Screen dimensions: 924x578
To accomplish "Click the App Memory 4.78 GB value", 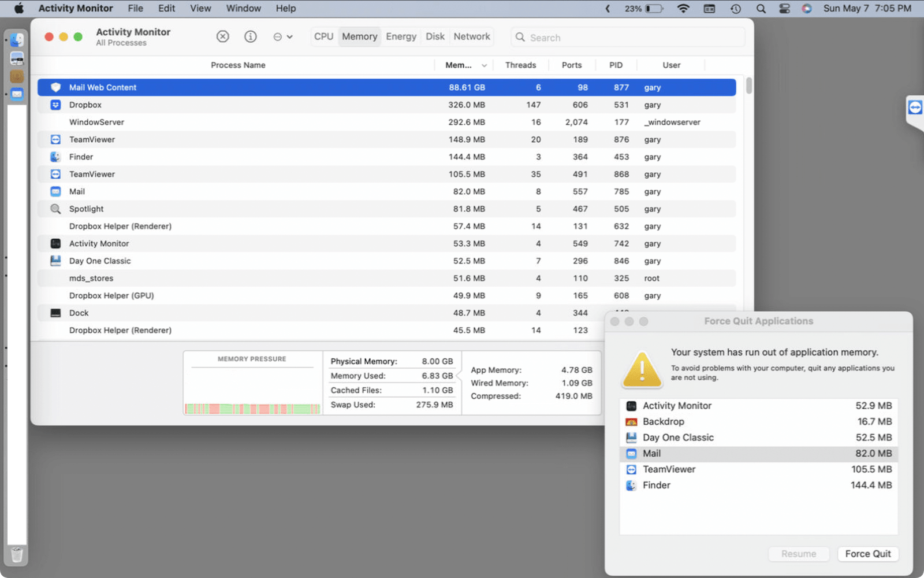I will pyautogui.click(x=576, y=370).
